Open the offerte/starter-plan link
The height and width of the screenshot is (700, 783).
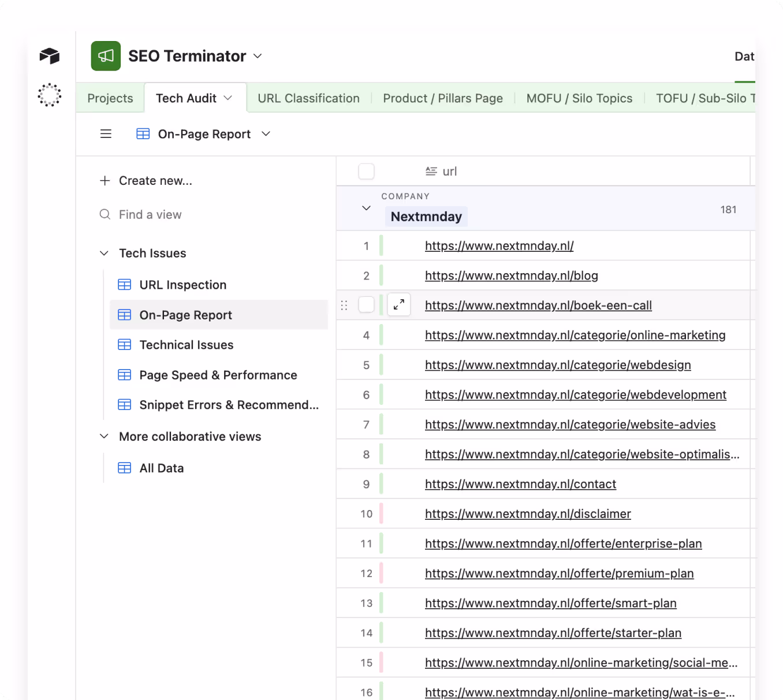(553, 633)
